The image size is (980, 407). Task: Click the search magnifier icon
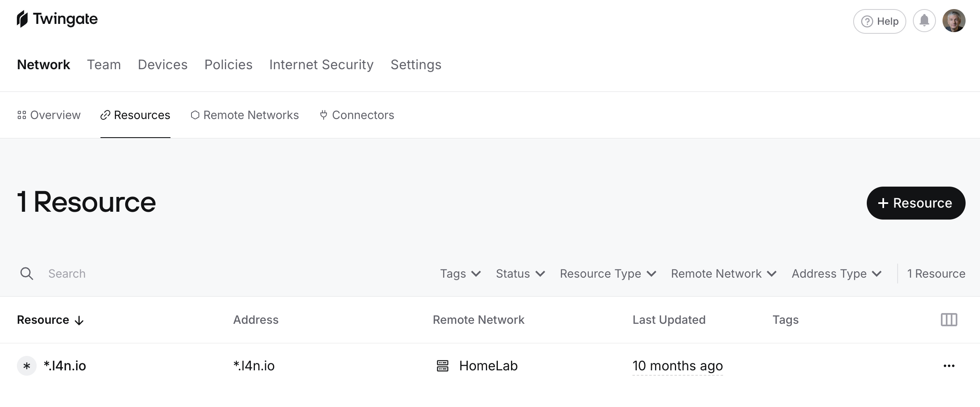pos(27,274)
